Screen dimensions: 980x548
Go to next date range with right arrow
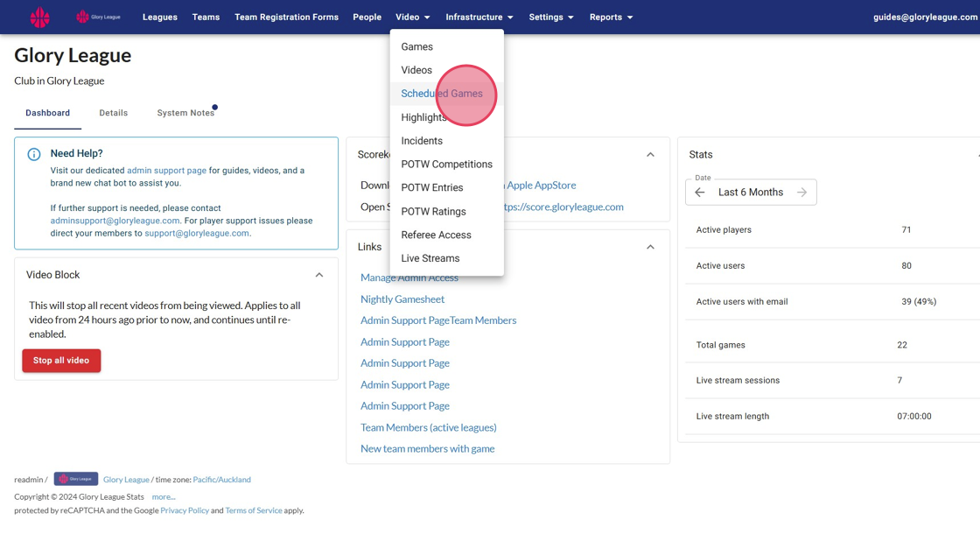pos(801,192)
